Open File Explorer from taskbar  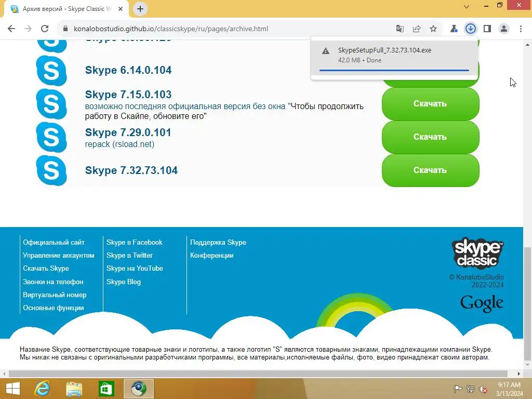(x=74, y=389)
